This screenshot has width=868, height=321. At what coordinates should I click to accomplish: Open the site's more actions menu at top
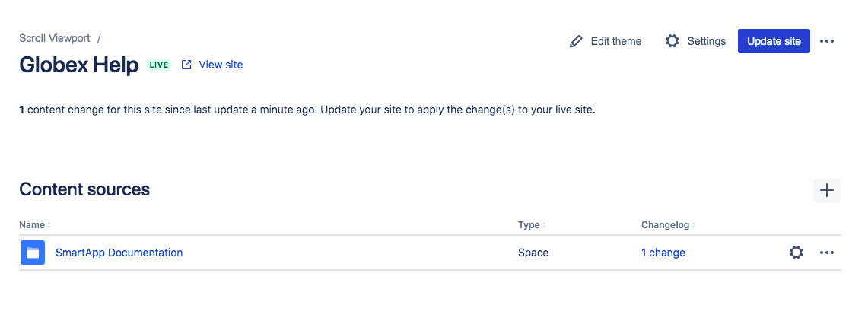pos(827,41)
